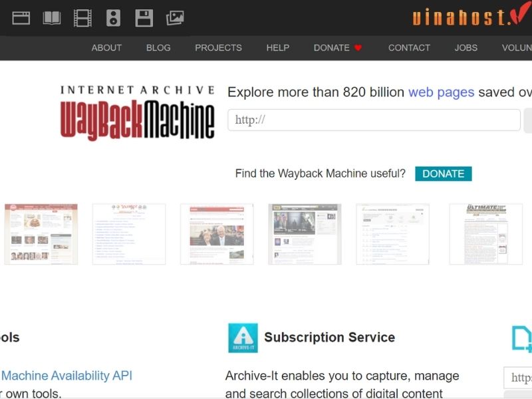Follow the 'web pages' link
Screen dimensions: 532x399
[441, 92]
